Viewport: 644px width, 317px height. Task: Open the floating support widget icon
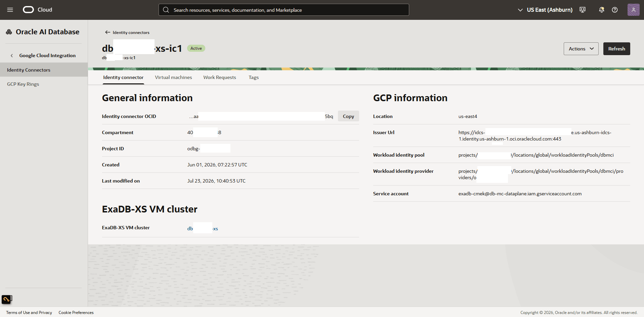point(7,299)
